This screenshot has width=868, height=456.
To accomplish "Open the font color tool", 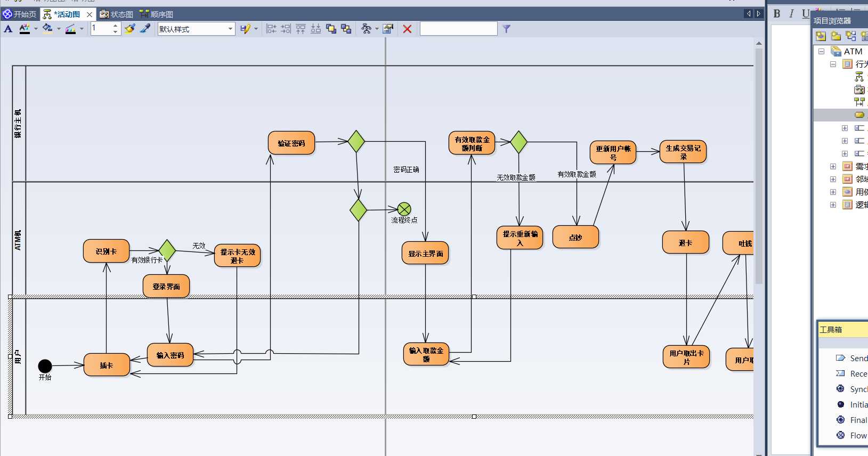I will [25, 29].
